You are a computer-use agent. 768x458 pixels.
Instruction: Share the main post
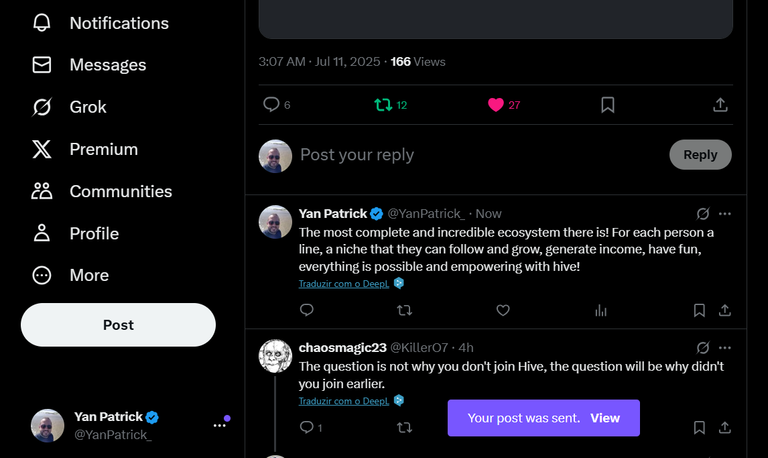click(720, 105)
